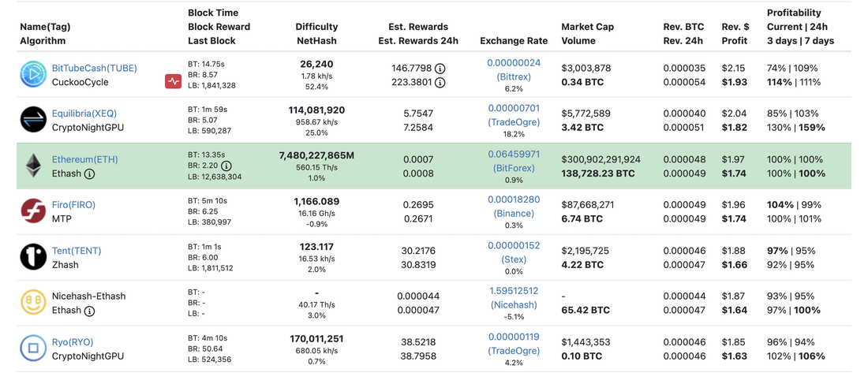Click the Equilibria coin logo
This screenshot has width=868, height=384.
[x=34, y=120]
